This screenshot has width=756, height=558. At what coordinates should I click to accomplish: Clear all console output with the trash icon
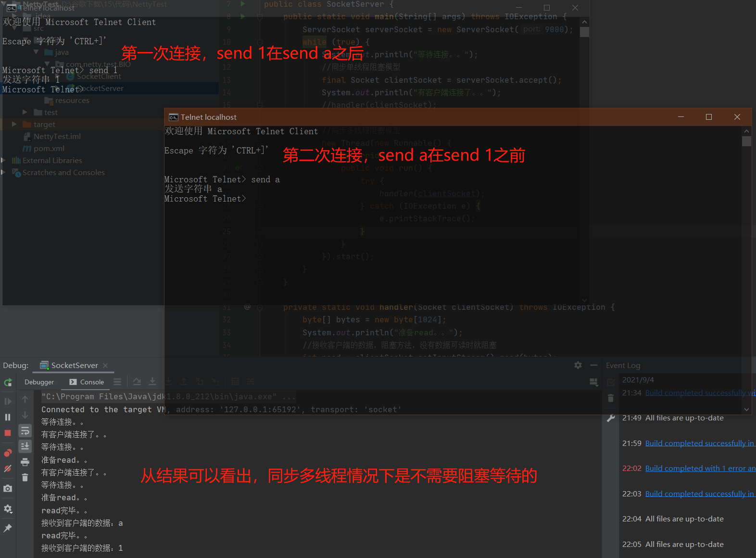point(25,478)
